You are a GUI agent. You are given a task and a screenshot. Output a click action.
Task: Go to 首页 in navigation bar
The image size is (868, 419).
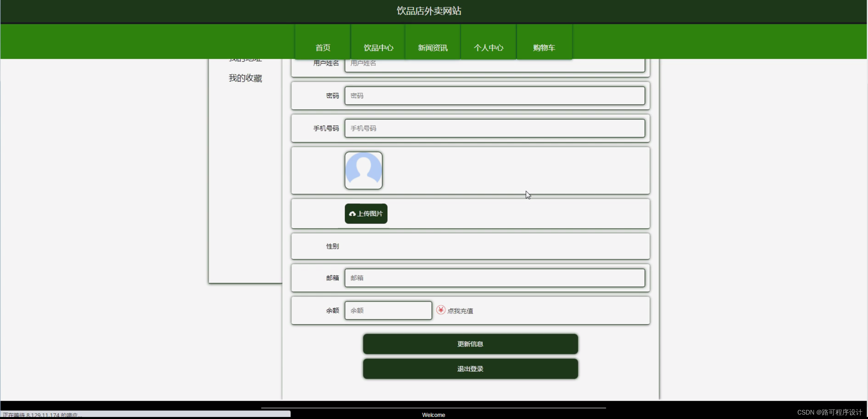point(323,47)
